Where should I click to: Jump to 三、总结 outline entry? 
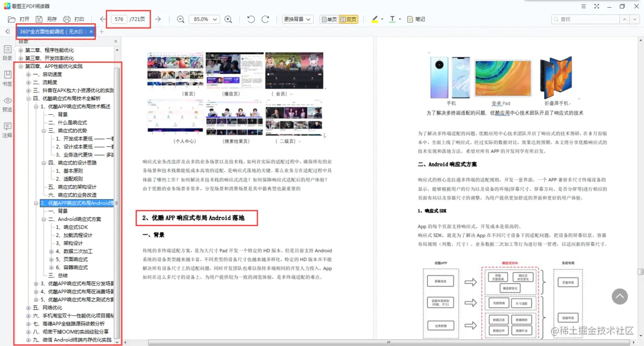[x=58, y=275]
